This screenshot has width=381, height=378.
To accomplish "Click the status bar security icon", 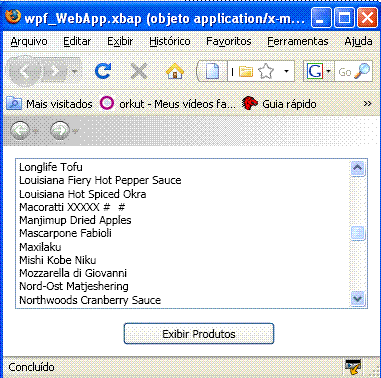I will pyautogui.click(x=353, y=367).
